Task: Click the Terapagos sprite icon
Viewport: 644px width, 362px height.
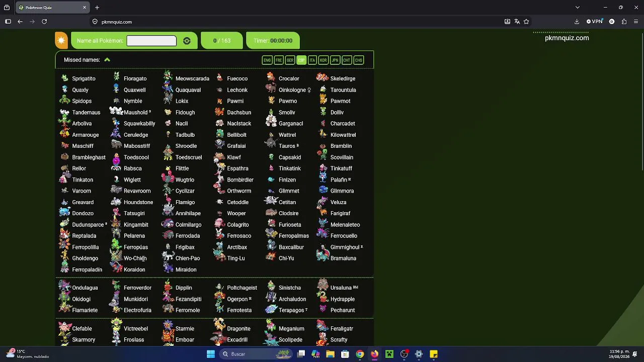Action: click(271, 310)
